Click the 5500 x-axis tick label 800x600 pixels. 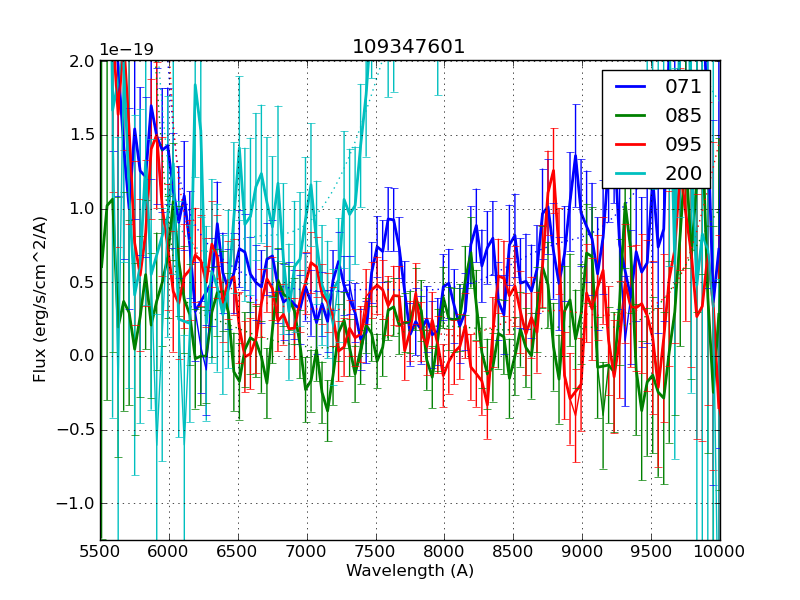pos(100,551)
